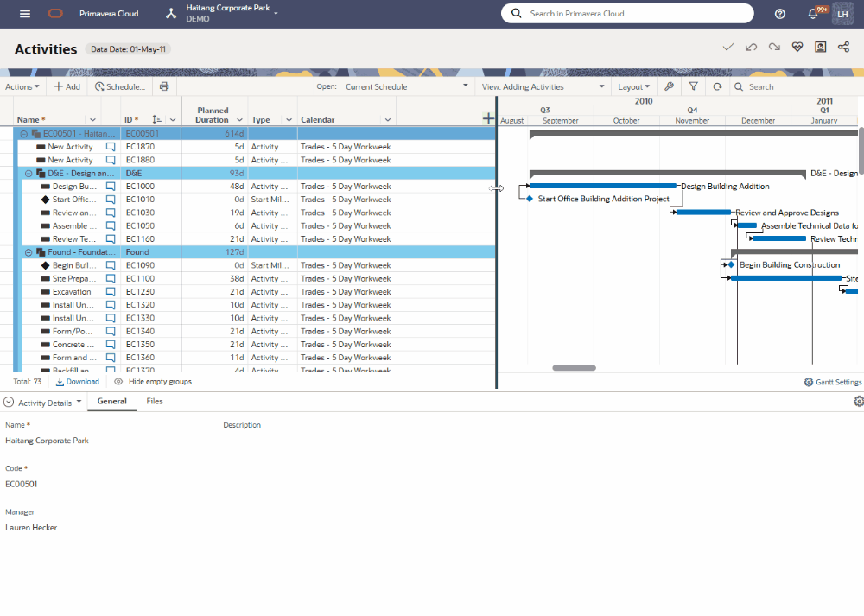Image resolution: width=864 pixels, height=616 pixels.
Task: Open the Activity Details dropdown arrow
Action: (79, 402)
